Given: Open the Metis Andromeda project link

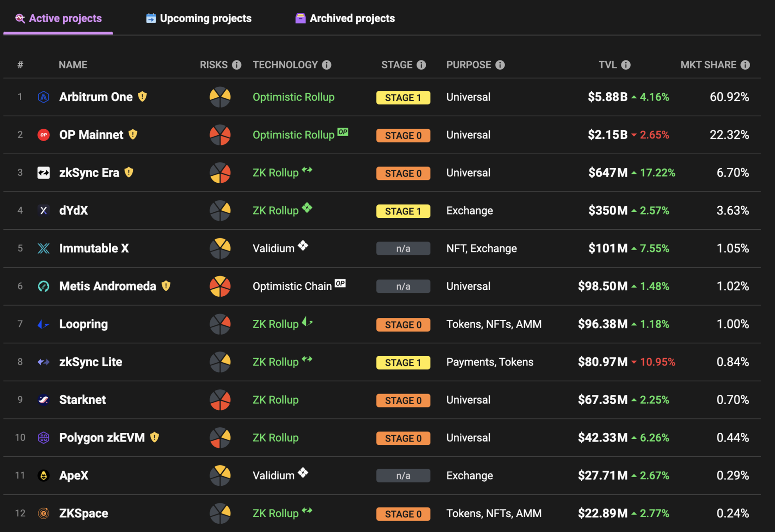Looking at the screenshot, I should click(x=107, y=286).
